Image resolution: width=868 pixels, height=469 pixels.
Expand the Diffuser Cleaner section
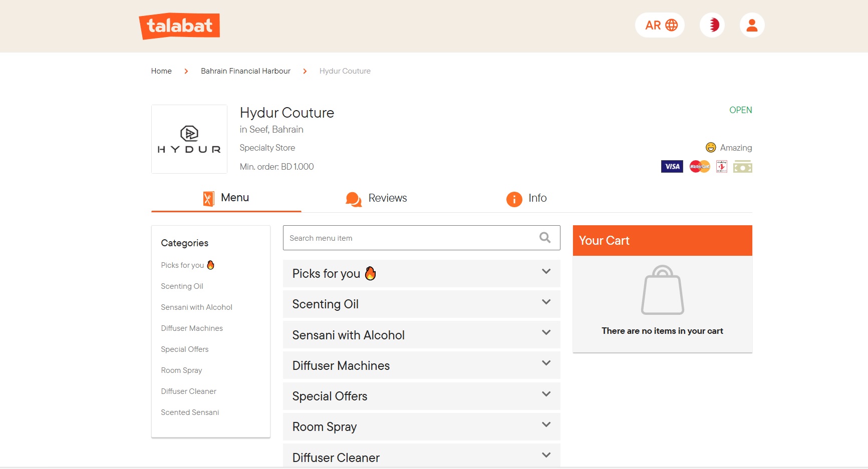point(422,456)
